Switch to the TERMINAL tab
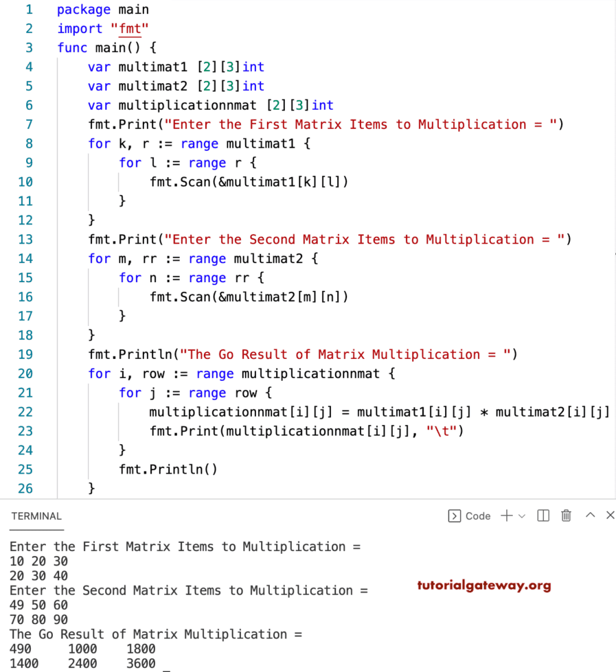Image resolution: width=616 pixels, height=672 pixels. tap(36, 515)
